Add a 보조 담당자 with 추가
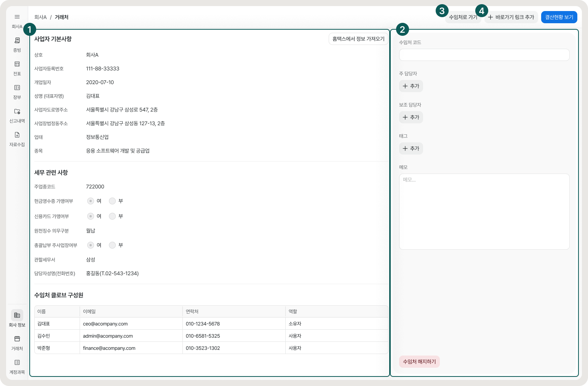The height and width of the screenshot is (386, 588). click(x=411, y=117)
